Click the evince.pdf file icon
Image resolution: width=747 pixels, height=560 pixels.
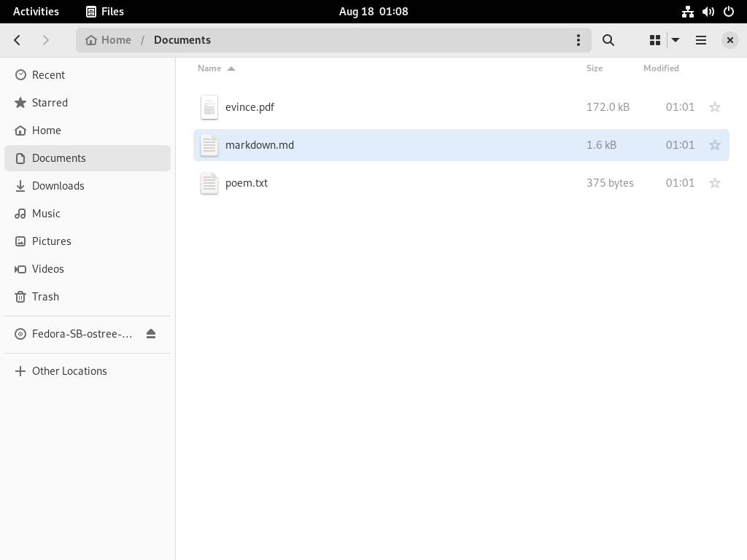point(209,107)
